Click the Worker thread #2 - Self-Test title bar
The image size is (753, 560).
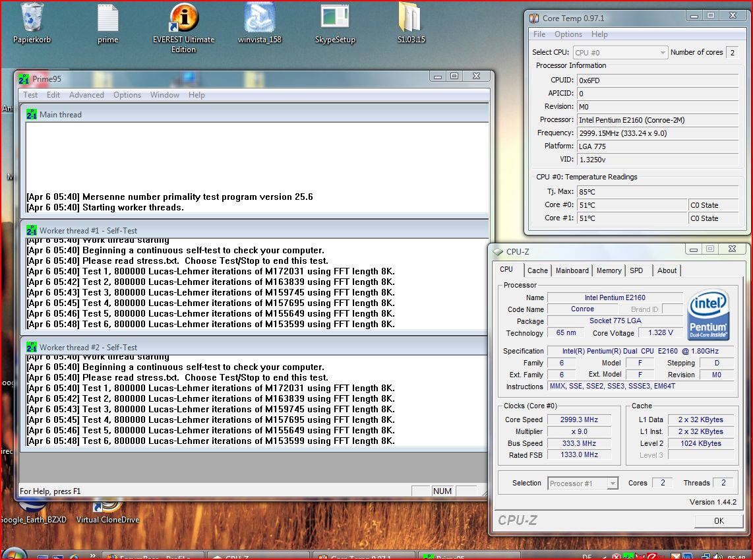point(255,347)
